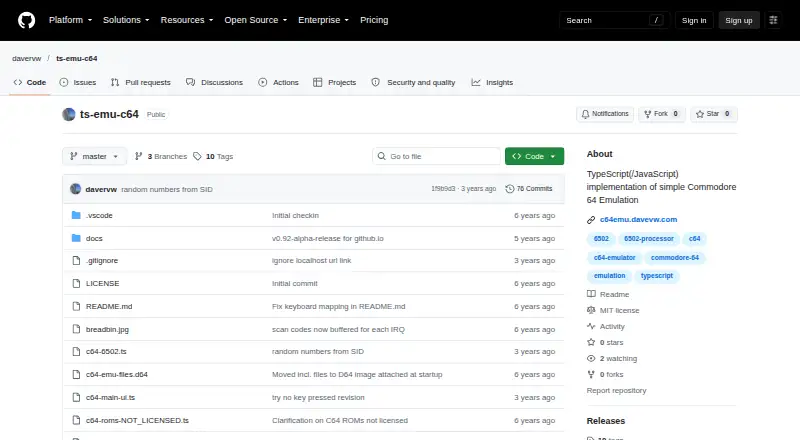This screenshot has width=800, height=440.
Task: Select the commodore-64 topic tag
Action: pyautogui.click(x=674, y=258)
